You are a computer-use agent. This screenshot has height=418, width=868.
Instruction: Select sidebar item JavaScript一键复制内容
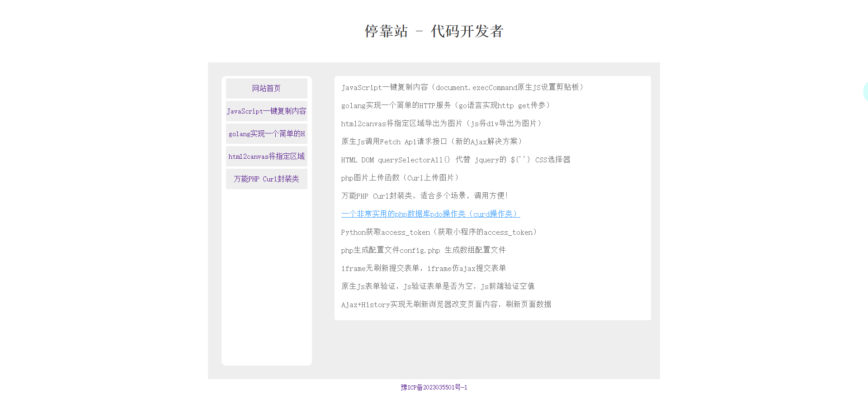[x=266, y=111]
